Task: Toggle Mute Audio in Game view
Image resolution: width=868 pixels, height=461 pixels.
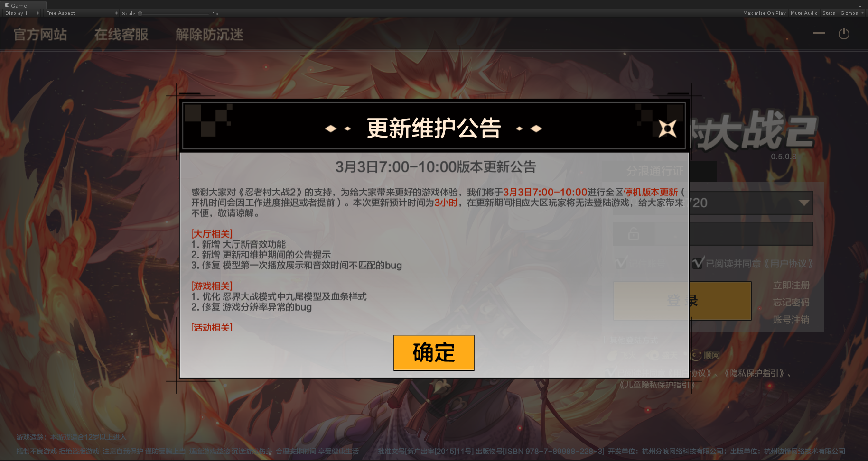Action: [x=804, y=13]
